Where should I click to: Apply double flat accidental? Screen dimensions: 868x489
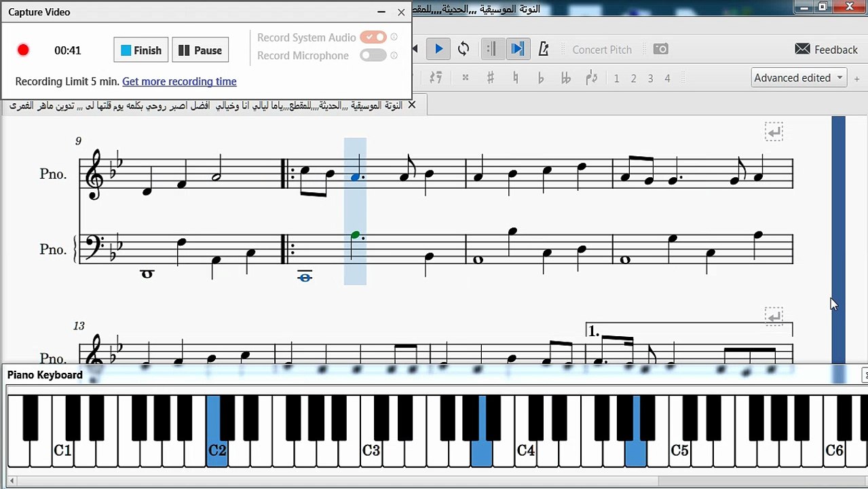click(565, 77)
